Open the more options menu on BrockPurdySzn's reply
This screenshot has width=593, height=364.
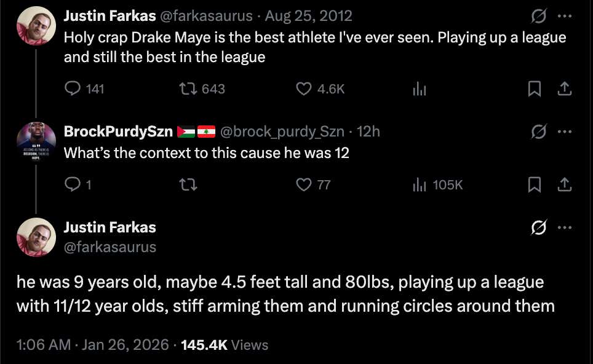[x=565, y=131]
